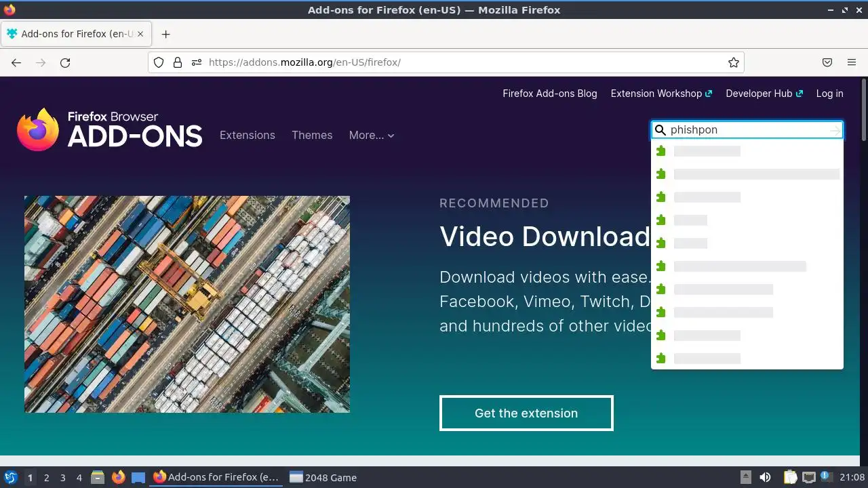Open the start menu in the taskbar

point(10,477)
